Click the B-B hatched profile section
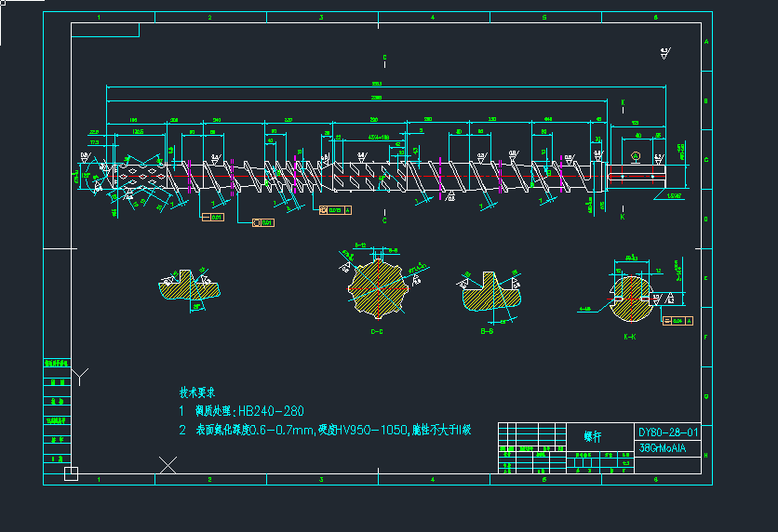 pos(487,297)
